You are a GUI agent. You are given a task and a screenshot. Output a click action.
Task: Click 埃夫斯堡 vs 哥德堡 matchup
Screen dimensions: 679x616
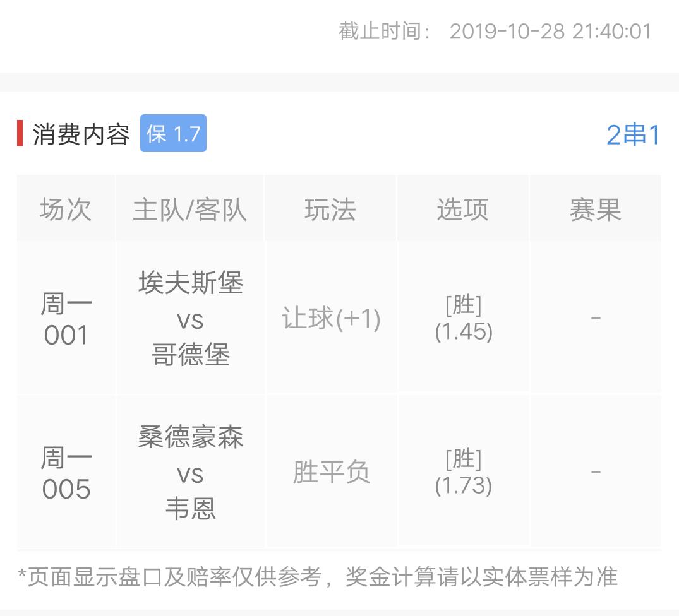pyautogui.click(x=190, y=319)
